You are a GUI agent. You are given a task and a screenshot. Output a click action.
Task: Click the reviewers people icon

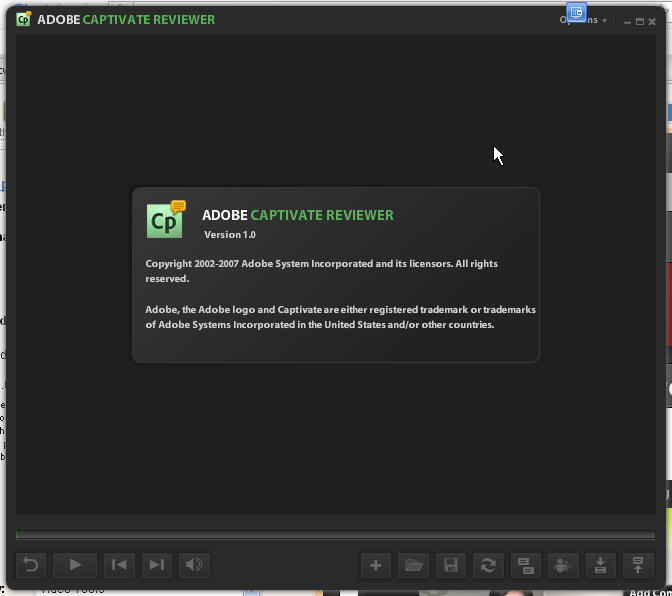tap(563, 565)
